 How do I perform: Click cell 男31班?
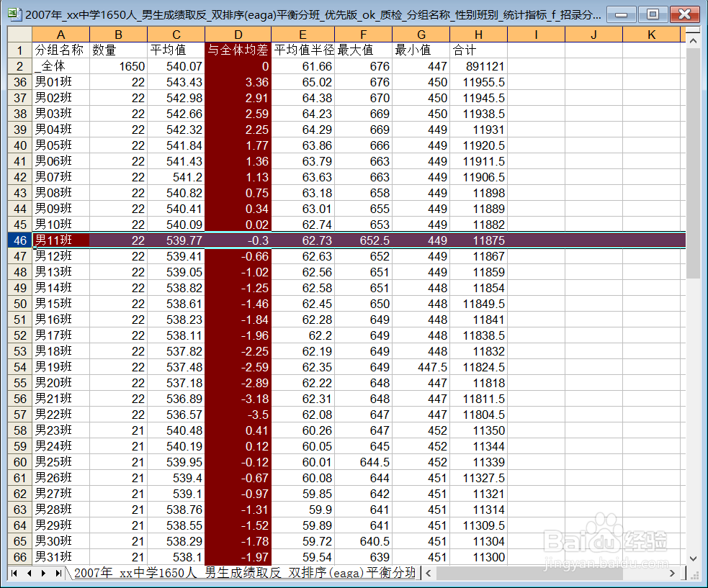point(61,557)
